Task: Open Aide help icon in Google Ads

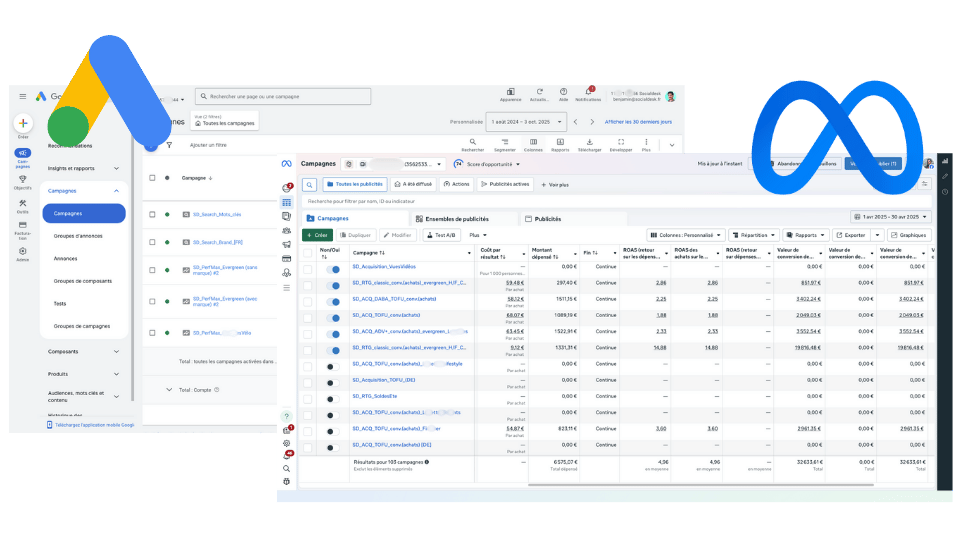Action: coord(563,92)
